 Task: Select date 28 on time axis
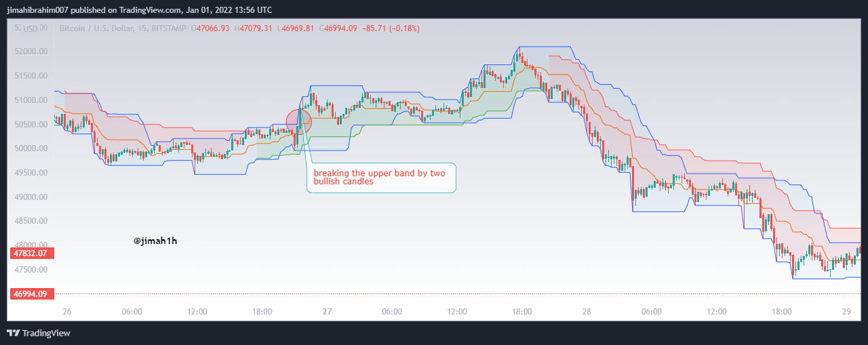click(587, 312)
